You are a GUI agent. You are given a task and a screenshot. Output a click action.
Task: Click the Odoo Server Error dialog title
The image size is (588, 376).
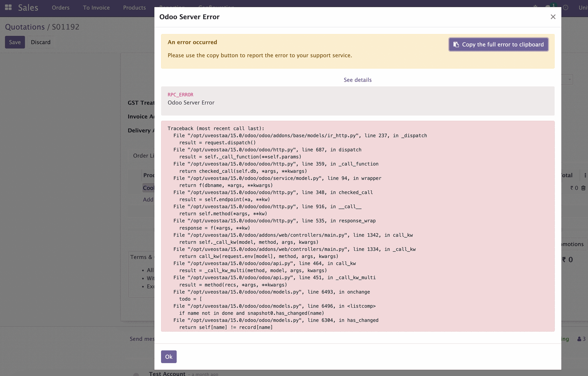[x=189, y=17]
